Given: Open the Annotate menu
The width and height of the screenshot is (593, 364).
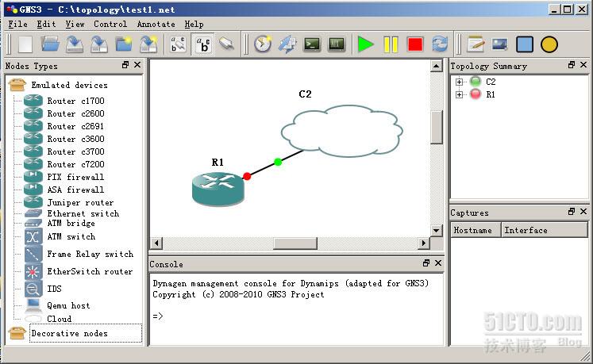Looking at the screenshot, I should [x=156, y=25].
